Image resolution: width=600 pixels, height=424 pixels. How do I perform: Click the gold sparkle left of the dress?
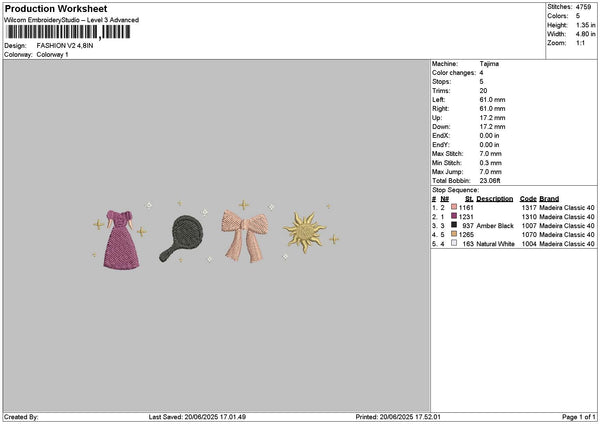tap(98, 225)
